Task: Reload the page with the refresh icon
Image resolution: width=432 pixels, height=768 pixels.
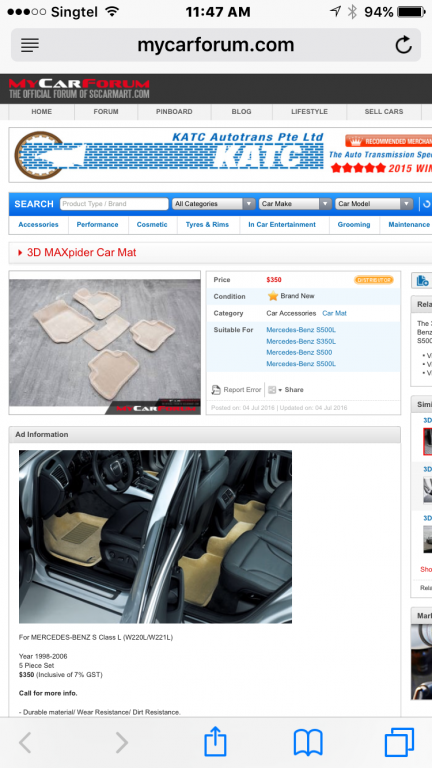Action: 404,45
